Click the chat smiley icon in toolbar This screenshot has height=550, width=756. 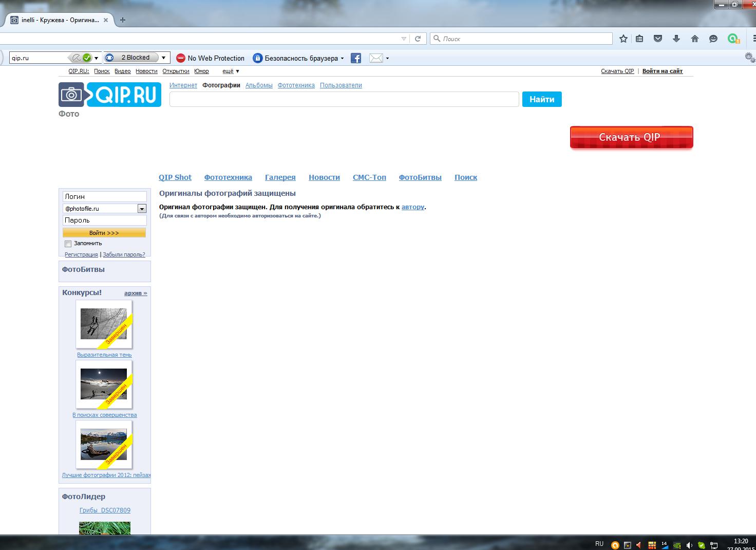tap(713, 39)
